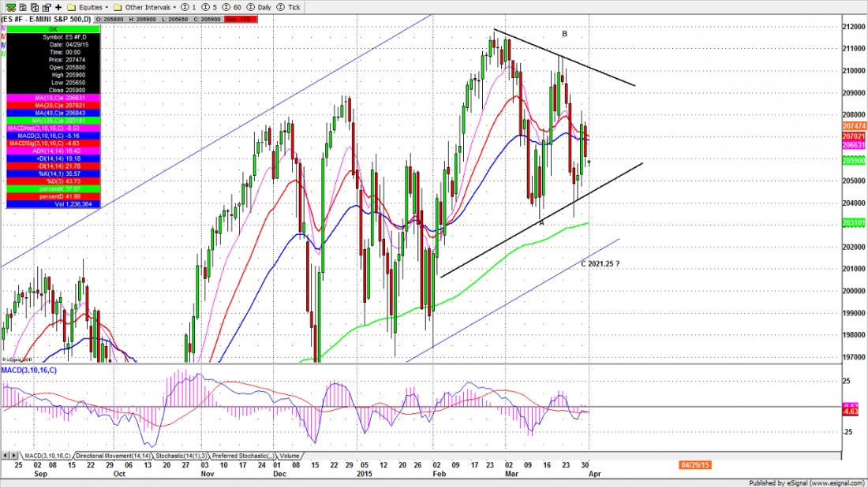Click the third toolbar icon left of properties
The width and height of the screenshot is (868, 488).
pos(33,6)
